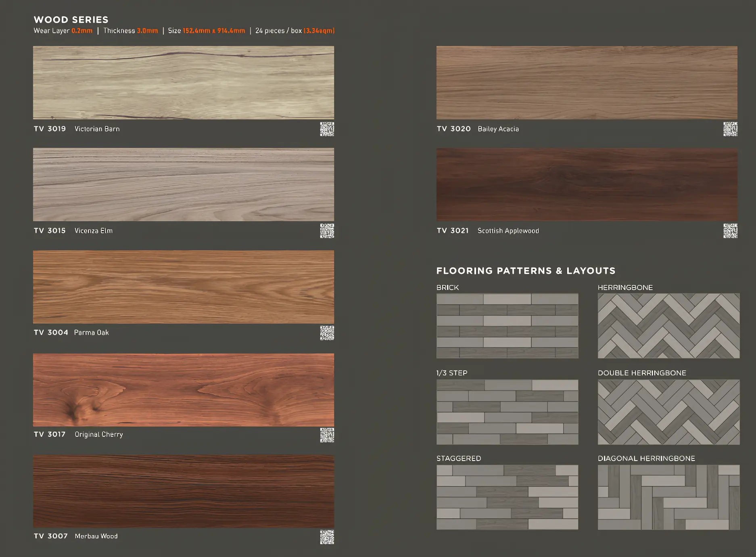The width and height of the screenshot is (756, 557).
Task: Click the QR code for Victorian Barn
Action: click(x=327, y=129)
